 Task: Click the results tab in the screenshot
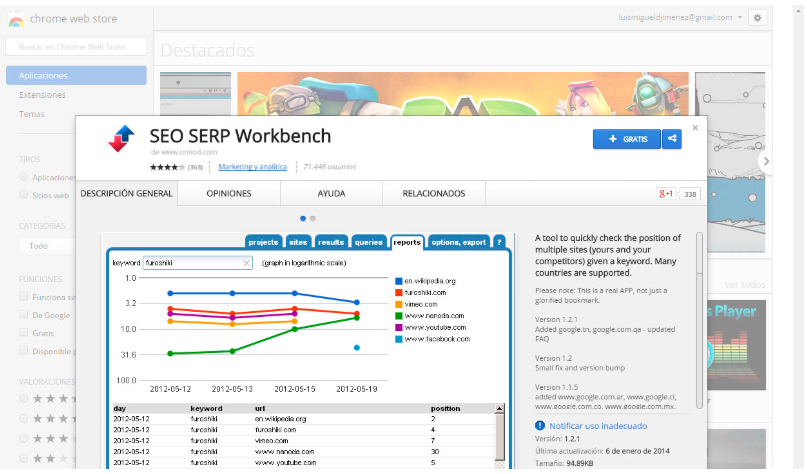click(331, 242)
